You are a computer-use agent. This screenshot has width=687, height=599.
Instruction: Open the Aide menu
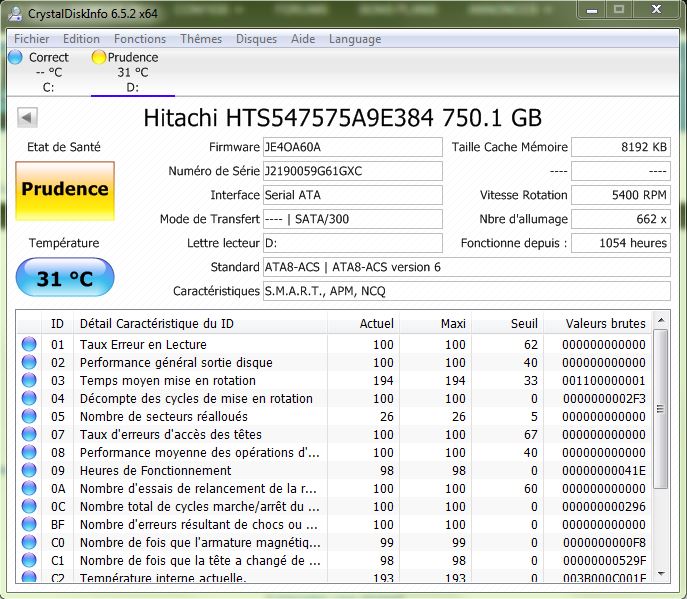[303, 39]
